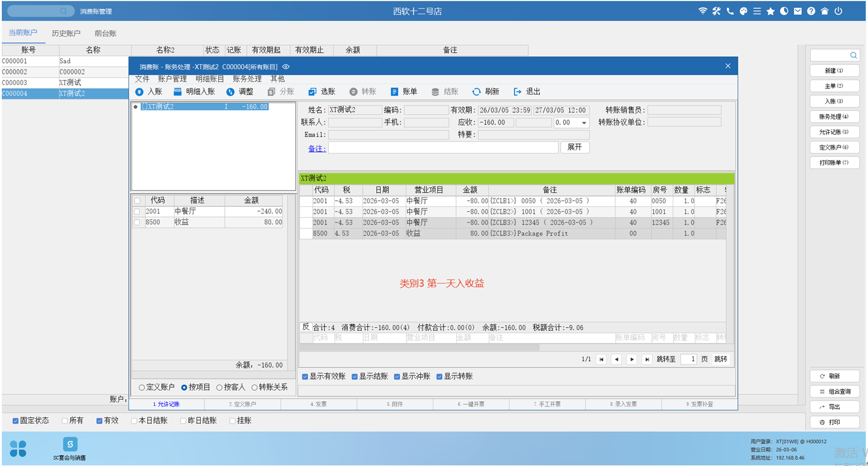This screenshot has width=868, height=466.
Task: Click the power logout icon
Action: point(839,11)
